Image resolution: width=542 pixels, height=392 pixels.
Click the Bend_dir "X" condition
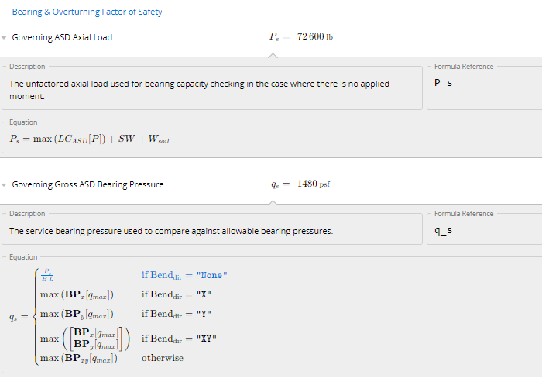pos(176,294)
